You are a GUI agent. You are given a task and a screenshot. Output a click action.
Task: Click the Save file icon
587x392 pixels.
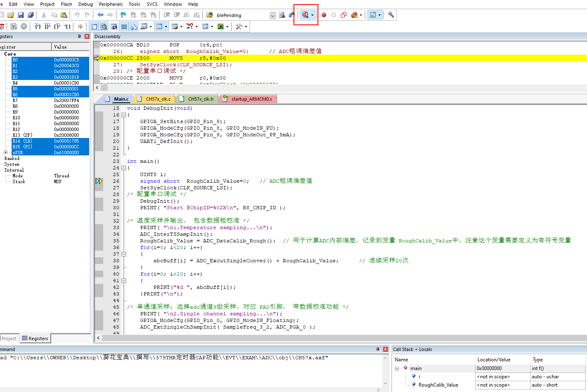[x=21, y=15]
